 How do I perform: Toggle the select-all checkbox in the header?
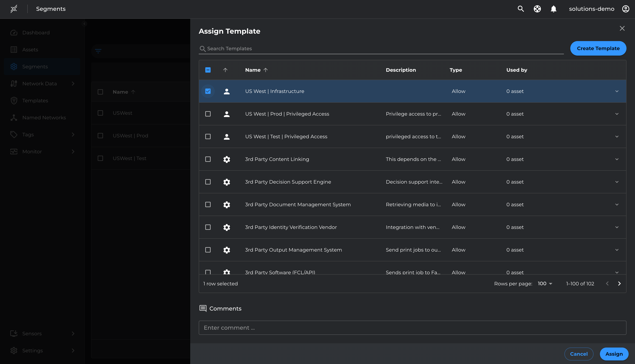[x=208, y=70]
